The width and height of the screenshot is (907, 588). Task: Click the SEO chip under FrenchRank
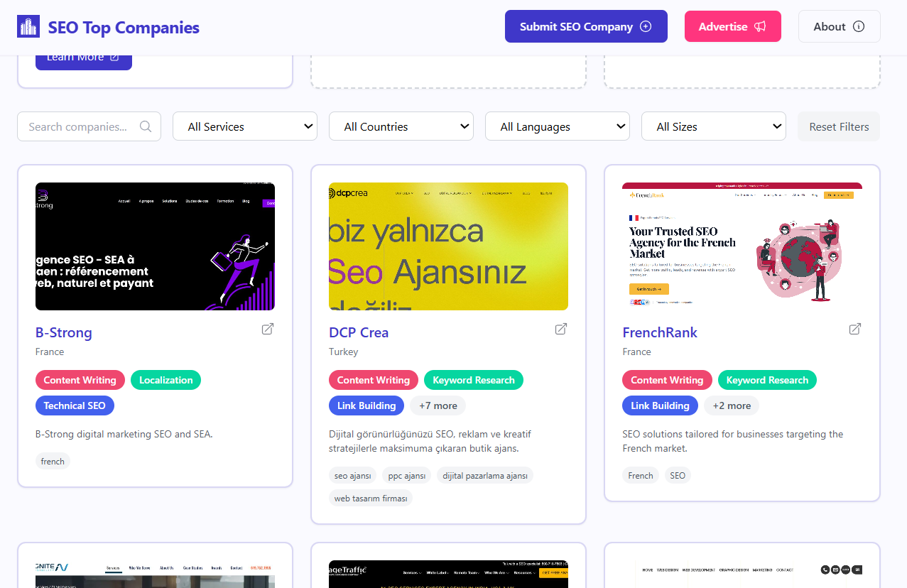click(678, 476)
